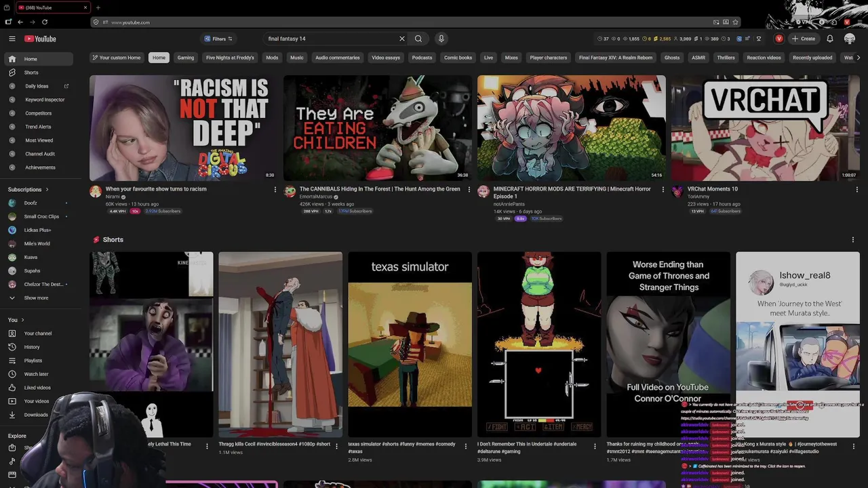The height and width of the screenshot is (488, 868).
Task: Open Your channel in sidebar
Action: 37,333
